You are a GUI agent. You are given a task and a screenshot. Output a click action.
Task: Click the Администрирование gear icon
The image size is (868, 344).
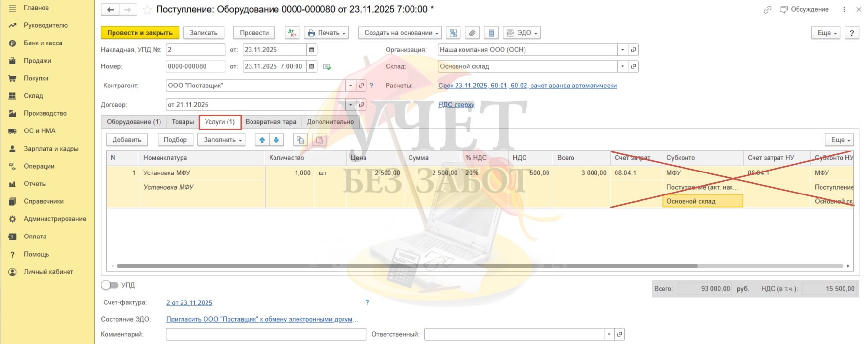point(13,219)
